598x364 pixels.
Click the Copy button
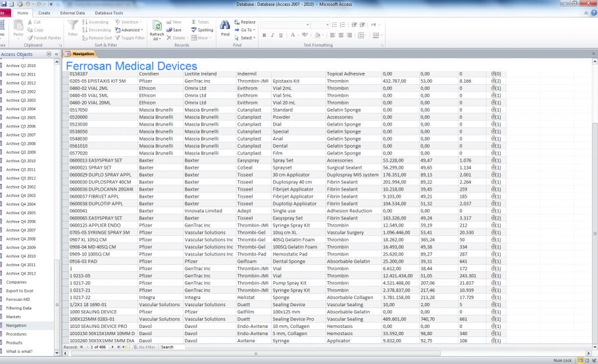click(36, 30)
